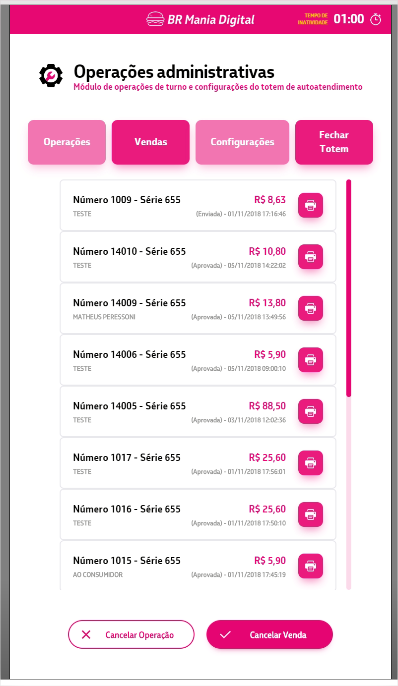Image resolution: width=398 pixels, height=686 pixels.
Task: Click the Cancelar Operação button
Action: coord(131,634)
